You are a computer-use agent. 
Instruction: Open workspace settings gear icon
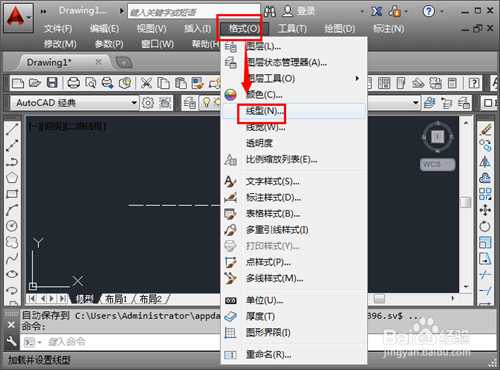pos(148,103)
